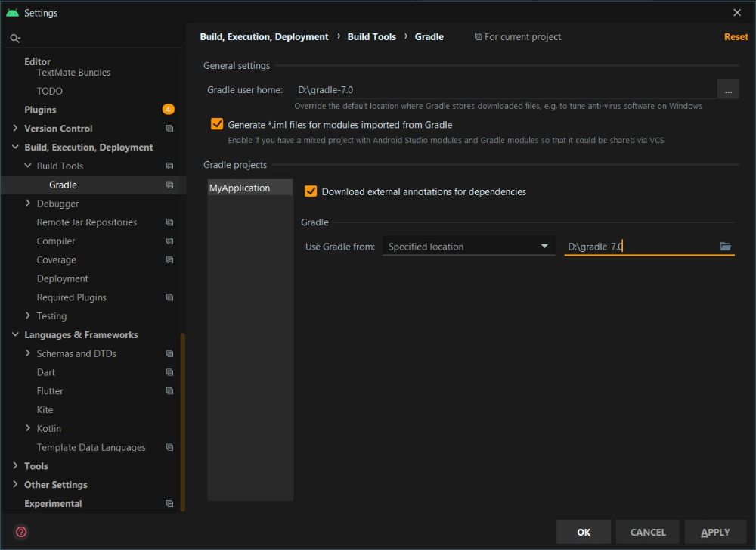Click project-level icon beside Flutter
Image resolution: width=756 pixels, height=550 pixels.
click(x=169, y=391)
